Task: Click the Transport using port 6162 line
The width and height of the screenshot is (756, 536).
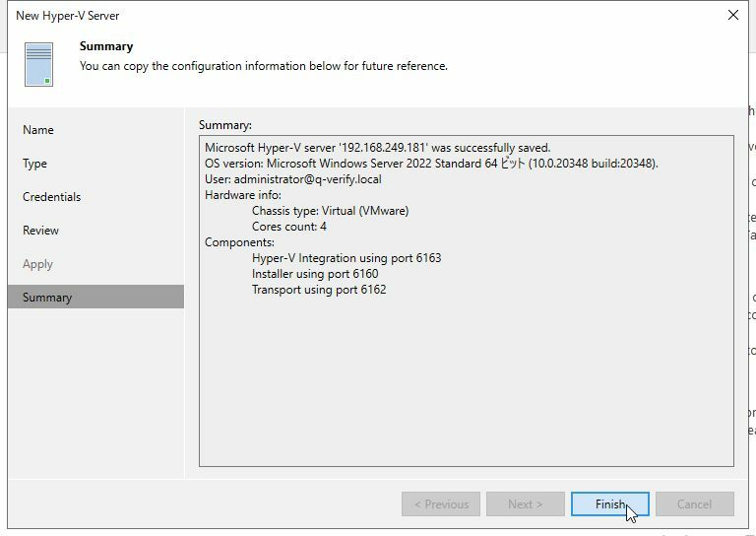Action: pos(319,290)
